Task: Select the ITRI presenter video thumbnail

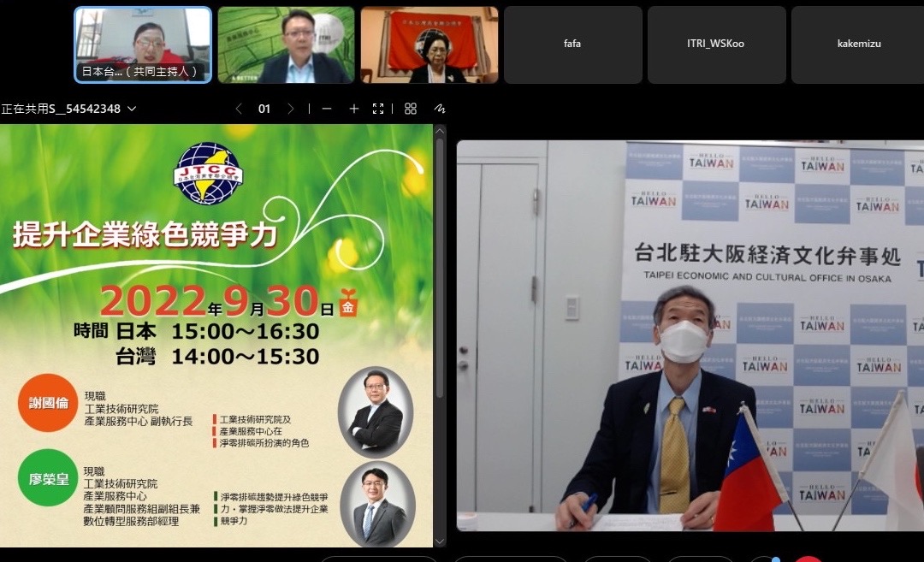Action: [286, 44]
